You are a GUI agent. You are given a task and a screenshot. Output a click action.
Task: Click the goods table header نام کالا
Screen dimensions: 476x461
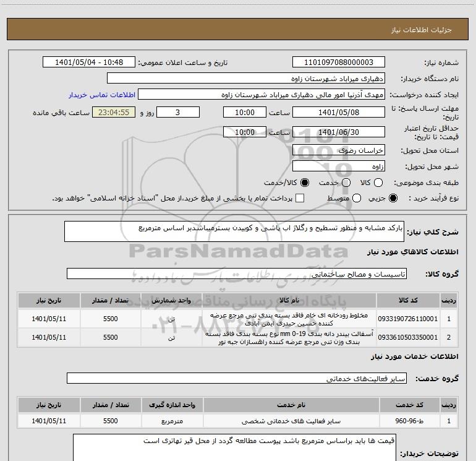pos(289,301)
